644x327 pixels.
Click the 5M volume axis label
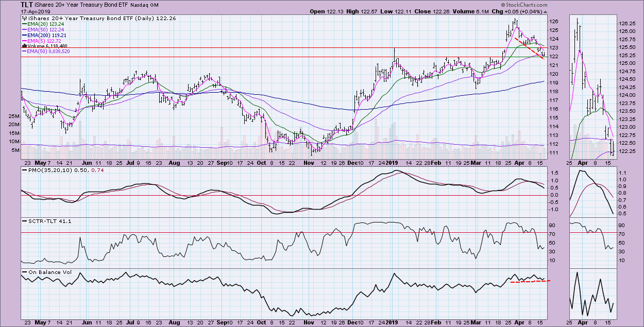click(x=15, y=150)
